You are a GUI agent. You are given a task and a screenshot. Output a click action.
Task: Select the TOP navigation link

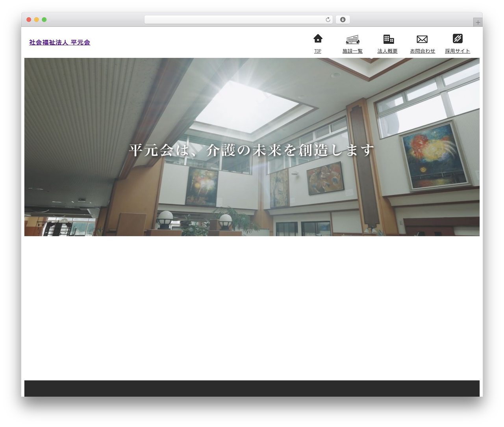point(318,51)
